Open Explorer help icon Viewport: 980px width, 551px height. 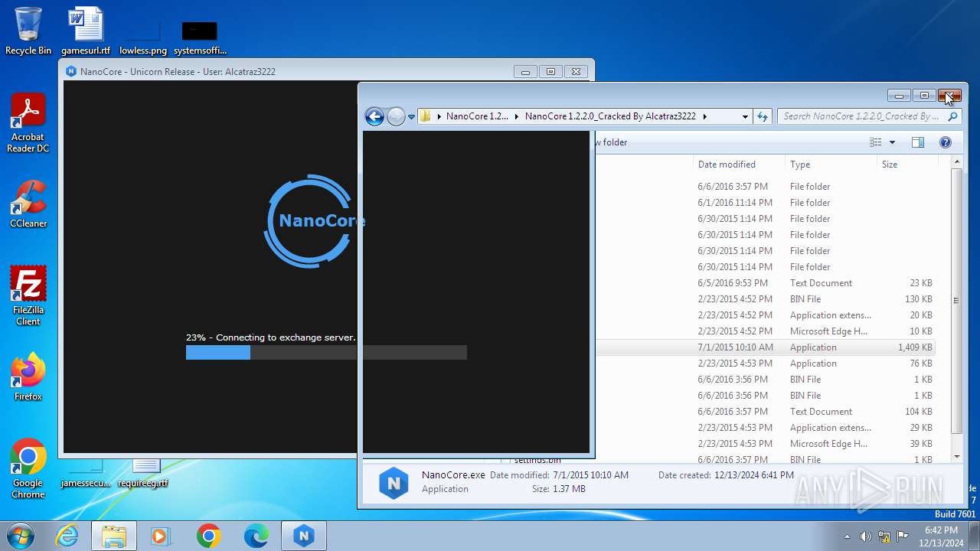945,142
